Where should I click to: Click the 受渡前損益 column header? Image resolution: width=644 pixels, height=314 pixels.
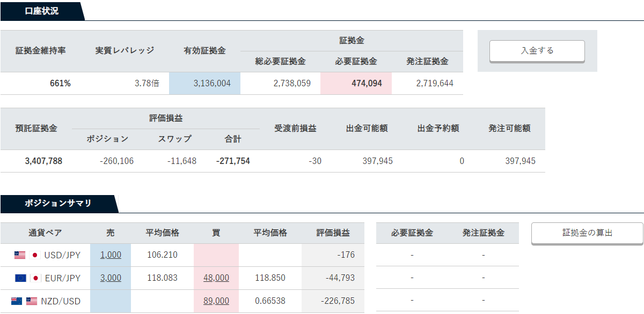coord(295,129)
